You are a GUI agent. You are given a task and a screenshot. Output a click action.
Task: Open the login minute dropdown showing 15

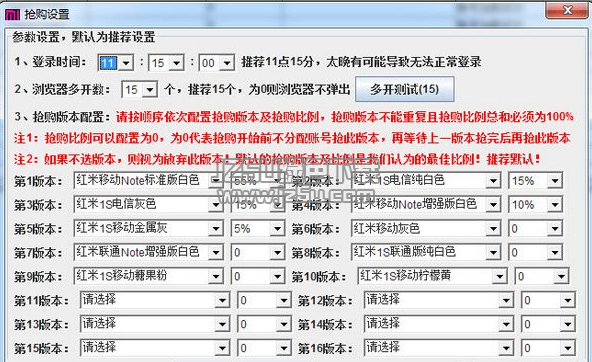(166, 63)
